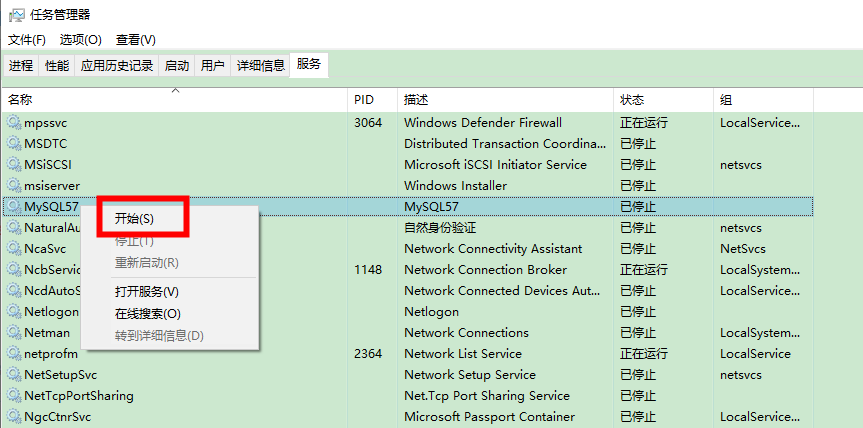
Task: Select the 服务 tab
Action: [308, 64]
